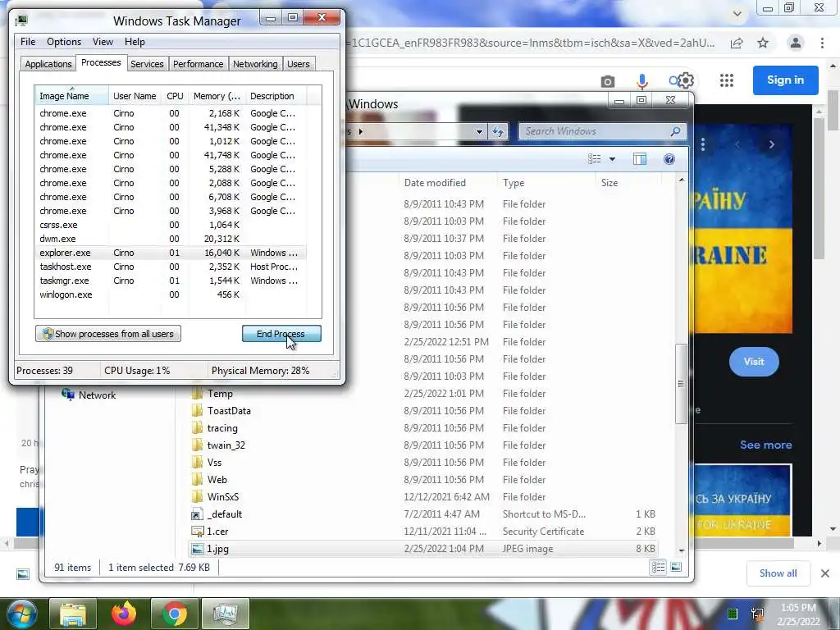Select the dwm.exe process row

[171, 239]
